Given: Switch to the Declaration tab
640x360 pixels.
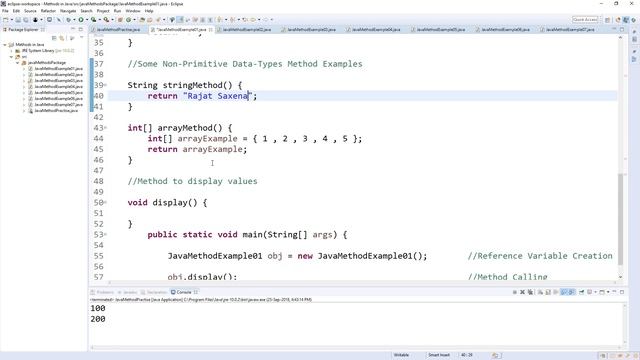Looking at the screenshot, I should [x=154, y=292].
